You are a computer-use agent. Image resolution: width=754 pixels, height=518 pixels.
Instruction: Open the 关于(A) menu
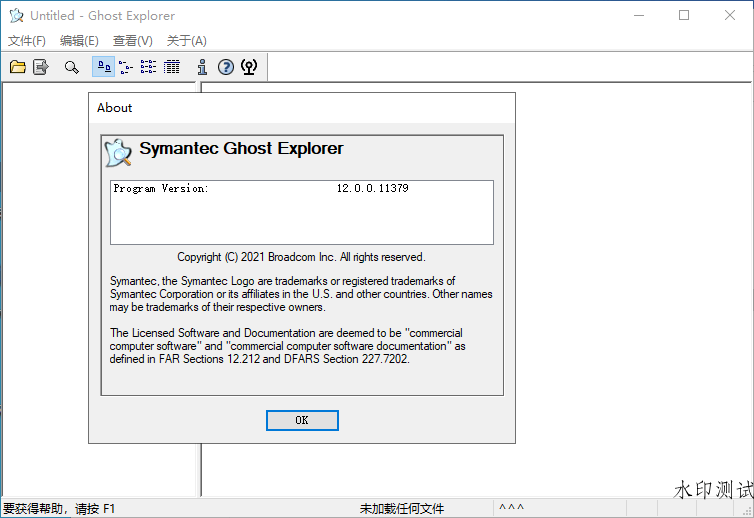[187, 41]
